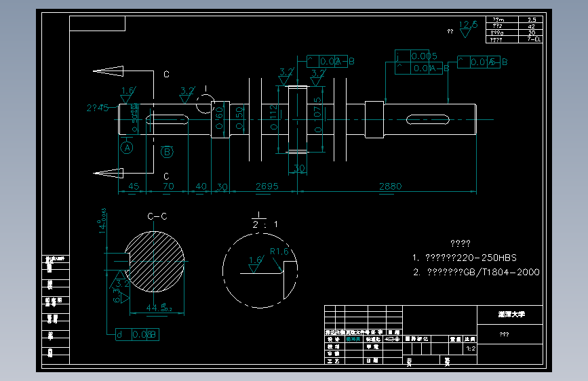Select the vertical 14 keyway width dimension

pyautogui.click(x=102, y=221)
